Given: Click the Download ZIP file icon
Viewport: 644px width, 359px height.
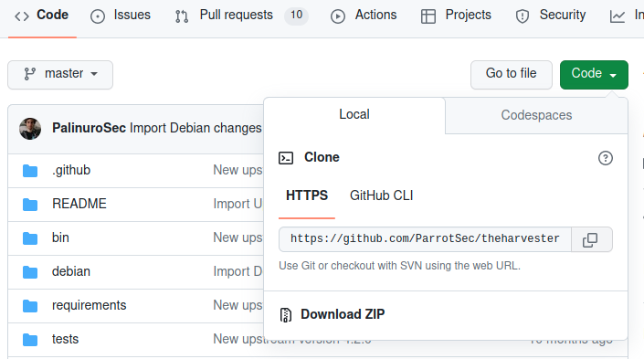Looking at the screenshot, I should point(285,314).
